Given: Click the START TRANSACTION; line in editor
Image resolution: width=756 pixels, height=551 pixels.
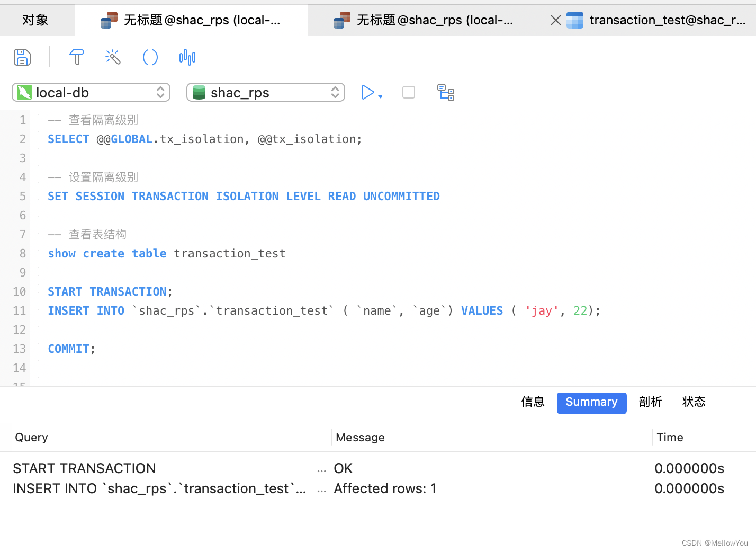Looking at the screenshot, I should pyautogui.click(x=110, y=292).
